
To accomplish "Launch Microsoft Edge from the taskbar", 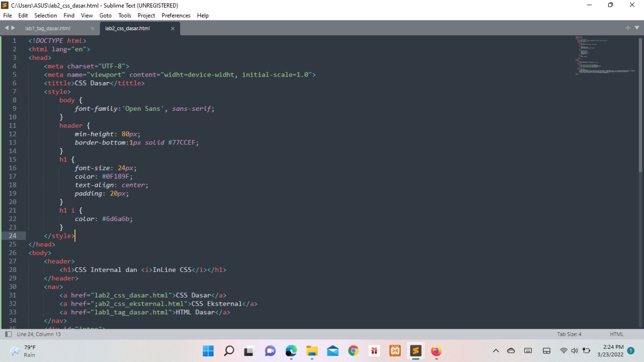I will [291, 350].
